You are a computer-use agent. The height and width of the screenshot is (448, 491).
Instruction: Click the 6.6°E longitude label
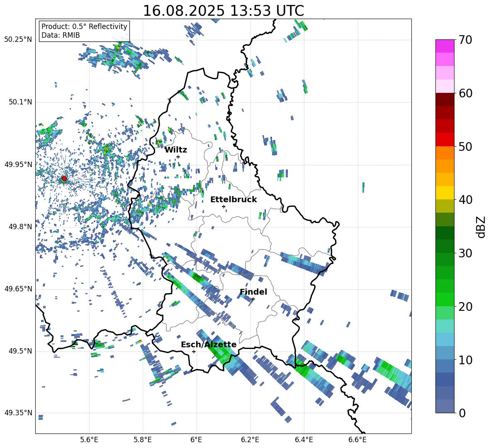pyautogui.click(x=357, y=440)
